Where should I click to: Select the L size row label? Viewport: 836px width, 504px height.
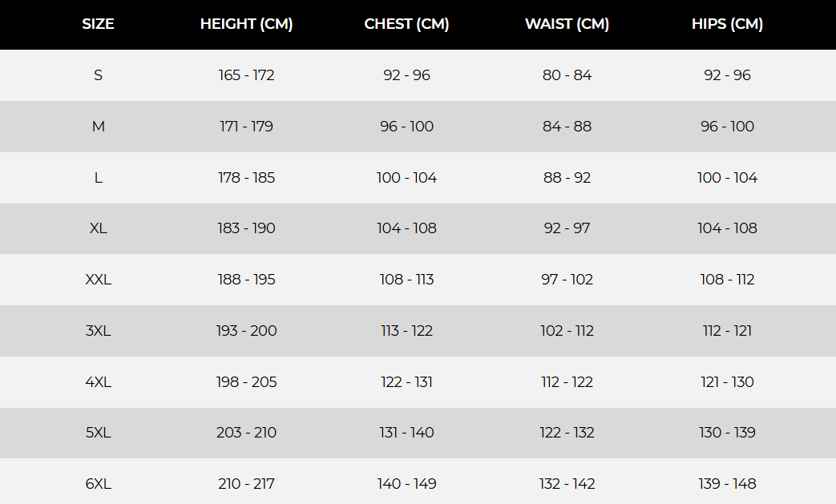point(98,178)
